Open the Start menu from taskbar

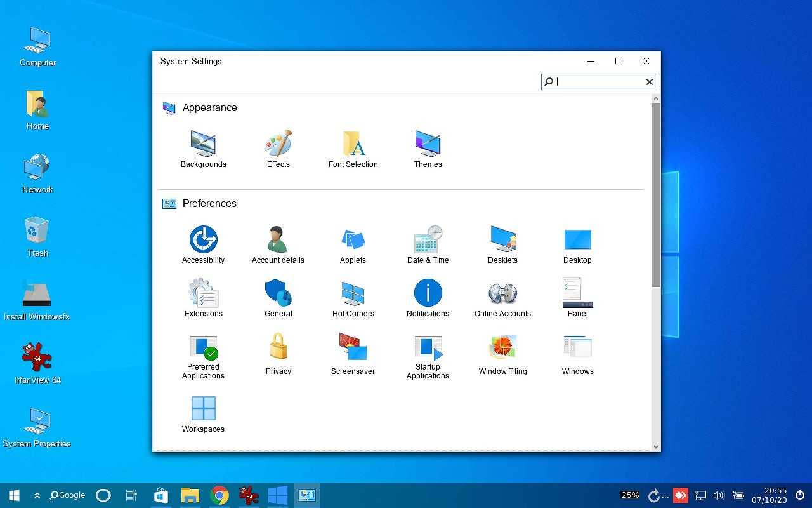click(x=14, y=495)
